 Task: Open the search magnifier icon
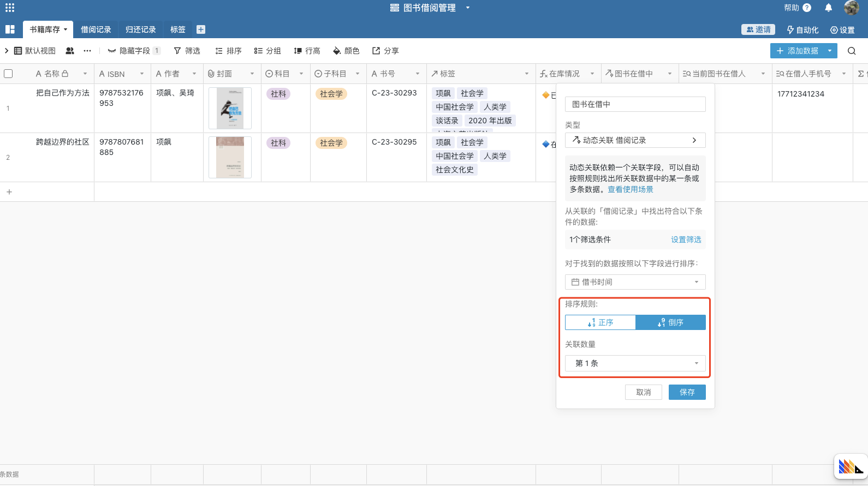tap(852, 51)
